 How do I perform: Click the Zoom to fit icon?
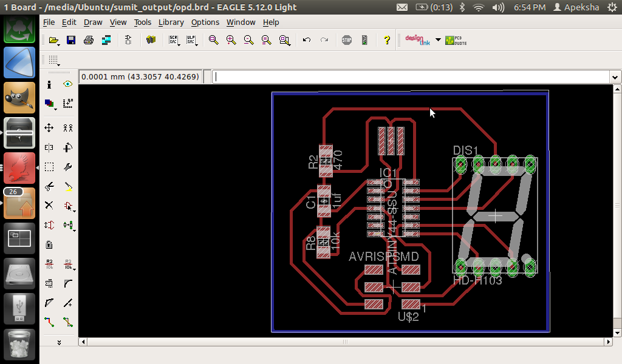(213, 40)
